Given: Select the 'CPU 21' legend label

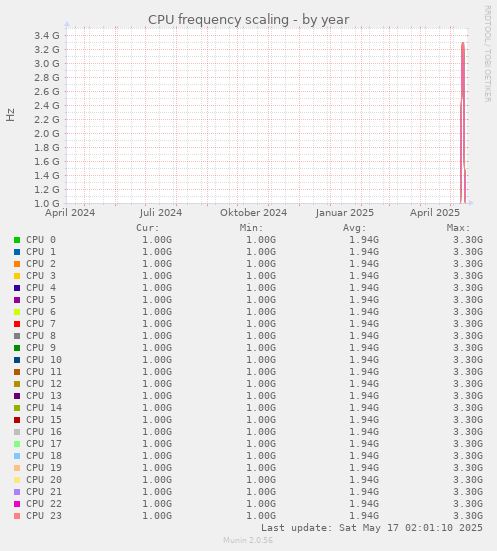Looking at the screenshot, I should [x=44, y=492].
